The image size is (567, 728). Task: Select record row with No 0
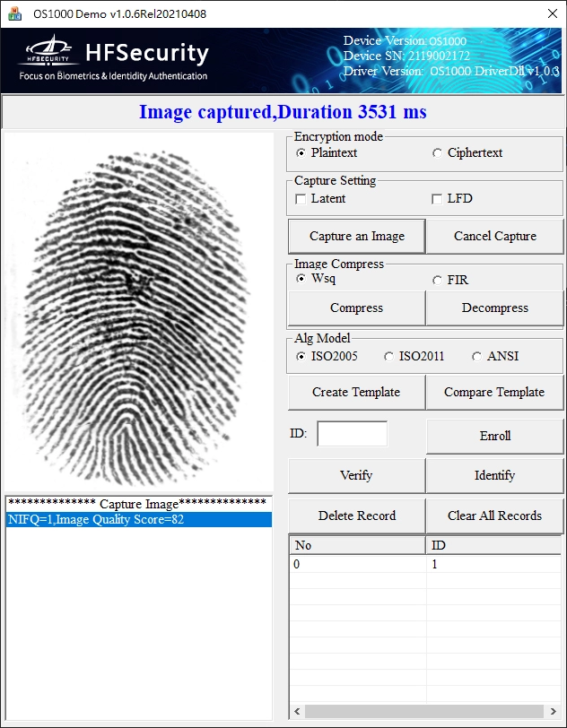tap(425, 565)
